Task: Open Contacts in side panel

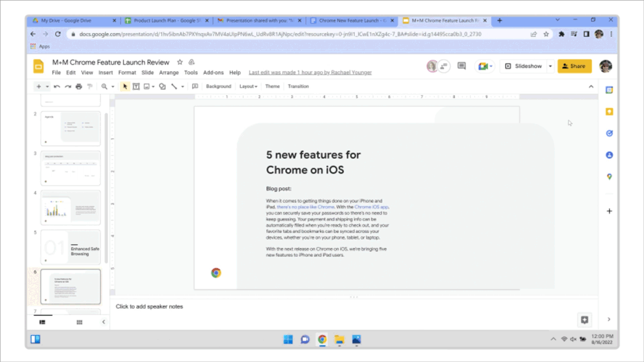Action: pyautogui.click(x=610, y=155)
